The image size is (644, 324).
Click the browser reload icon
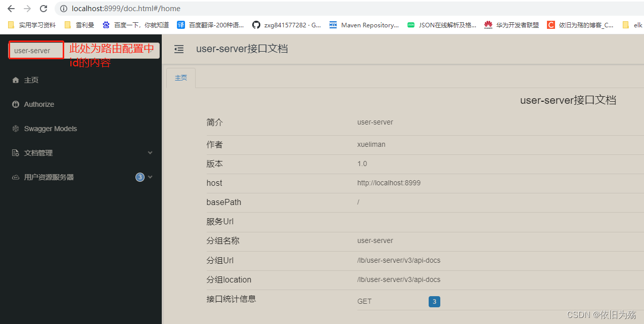43,8
